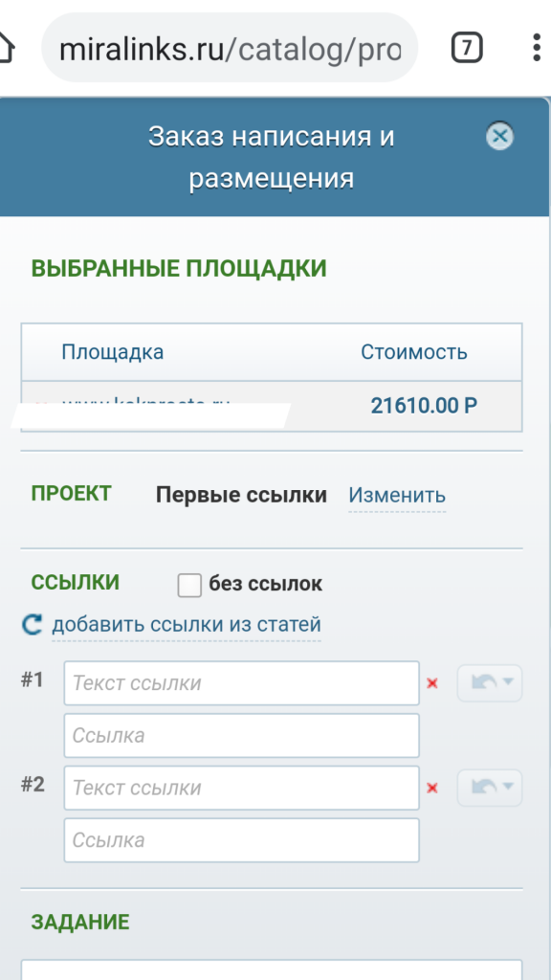Focus the #2 Текст ссылки field

tap(242, 788)
